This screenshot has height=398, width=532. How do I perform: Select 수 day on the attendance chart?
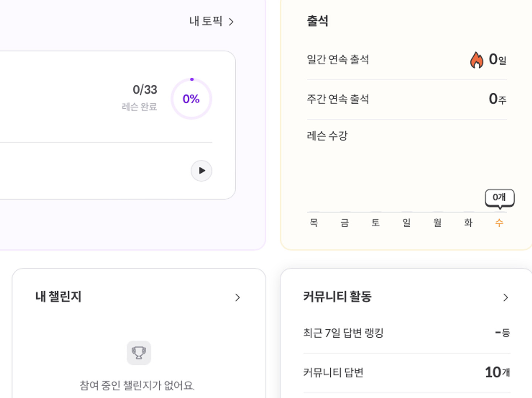coord(499,222)
